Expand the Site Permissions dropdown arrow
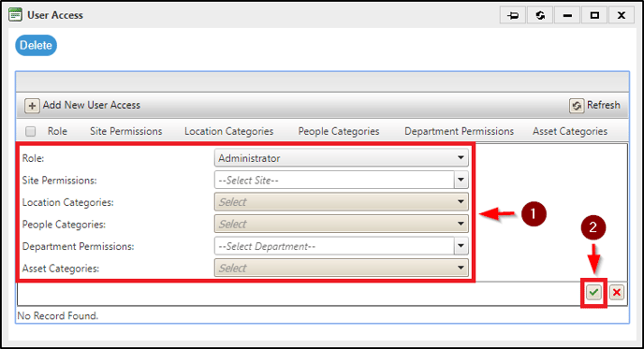 point(461,181)
